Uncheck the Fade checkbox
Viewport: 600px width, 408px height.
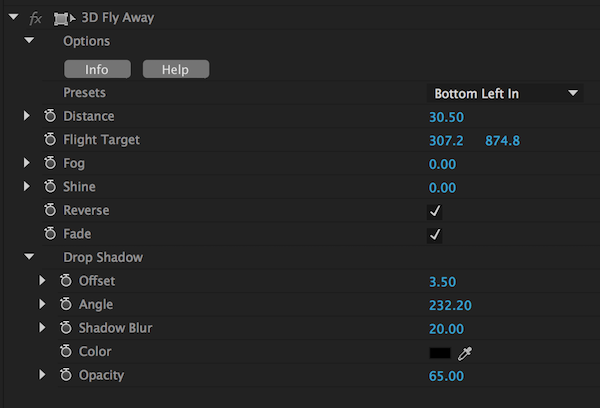pyautogui.click(x=435, y=235)
